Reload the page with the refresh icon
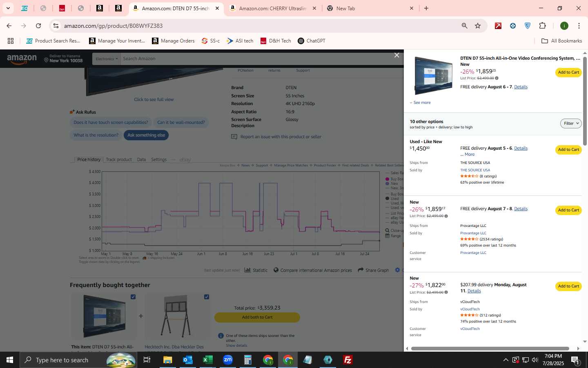 pyautogui.click(x=38, y=26)
